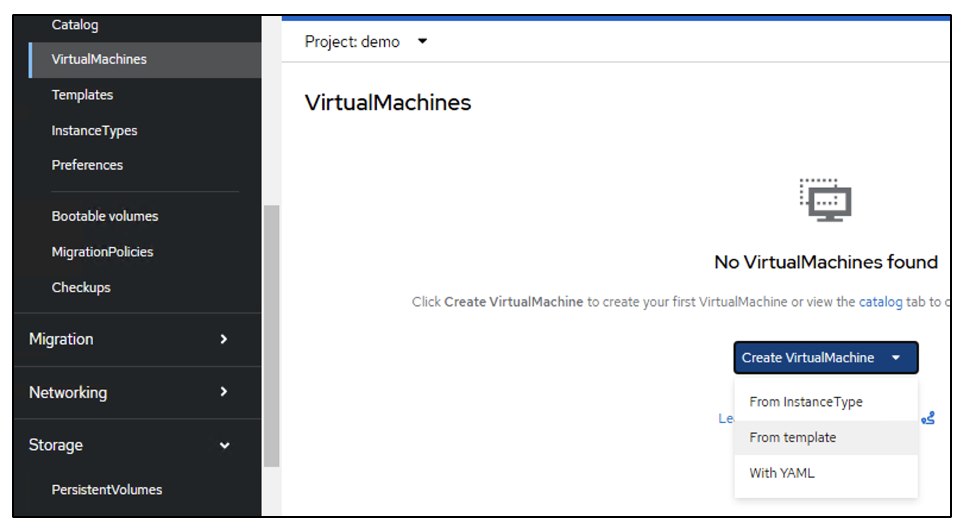Navigate to Bootable volumes
Image resolution: width=972 pixels, height=530 pixels.
pyautogui.click(x=105, y=216)
